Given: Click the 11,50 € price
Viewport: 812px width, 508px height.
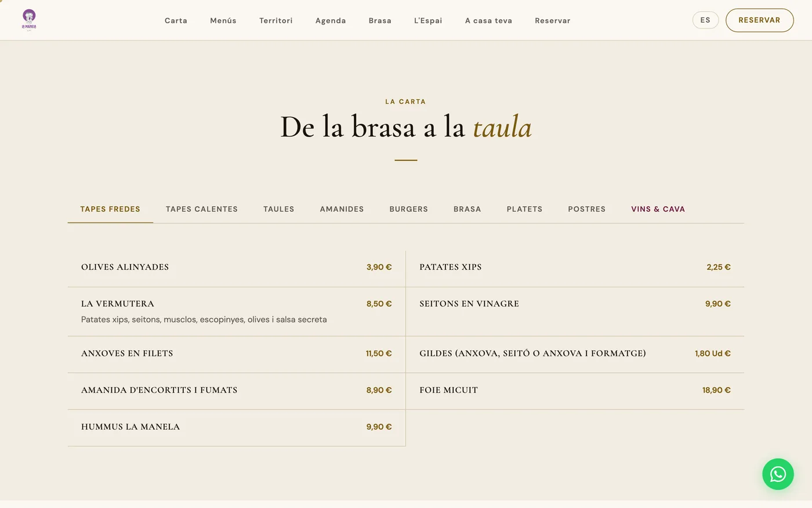Looking at the screenshot, I should click(x=379, y=353).
